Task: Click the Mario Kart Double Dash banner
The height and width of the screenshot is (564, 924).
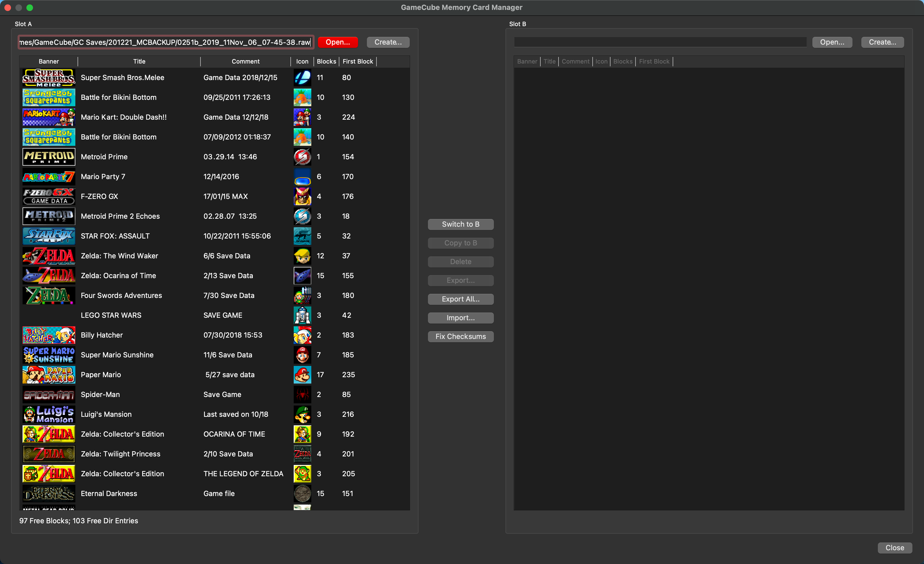Action: 49,117
